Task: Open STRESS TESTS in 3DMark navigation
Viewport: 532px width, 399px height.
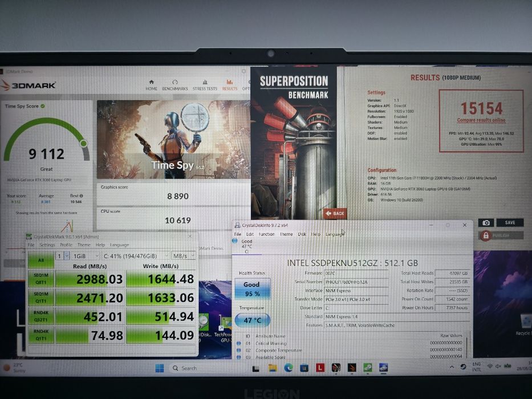Action: (205, 85)
